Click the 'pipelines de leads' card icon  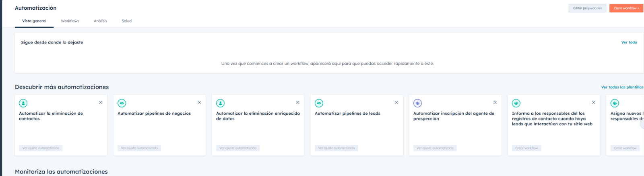(319, 103)
